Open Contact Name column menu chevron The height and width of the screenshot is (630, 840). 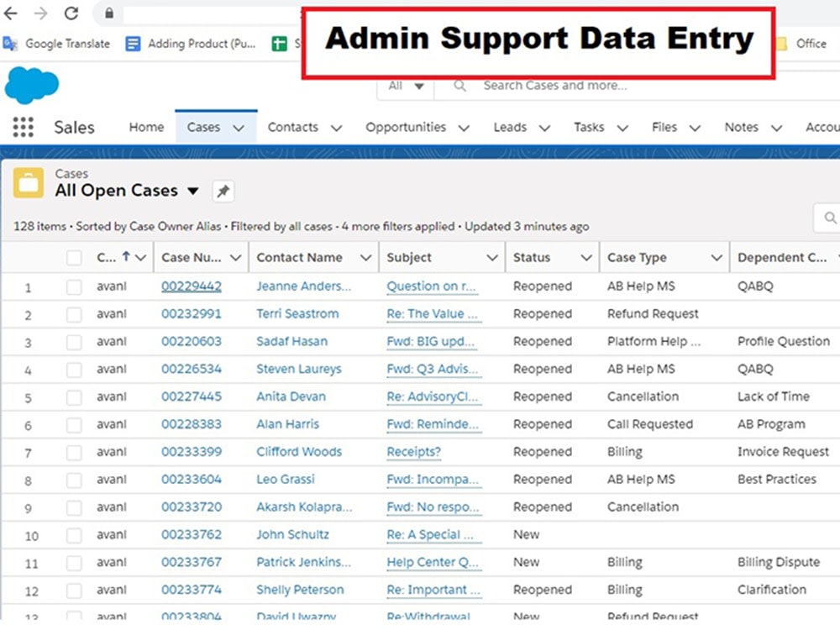366,258
